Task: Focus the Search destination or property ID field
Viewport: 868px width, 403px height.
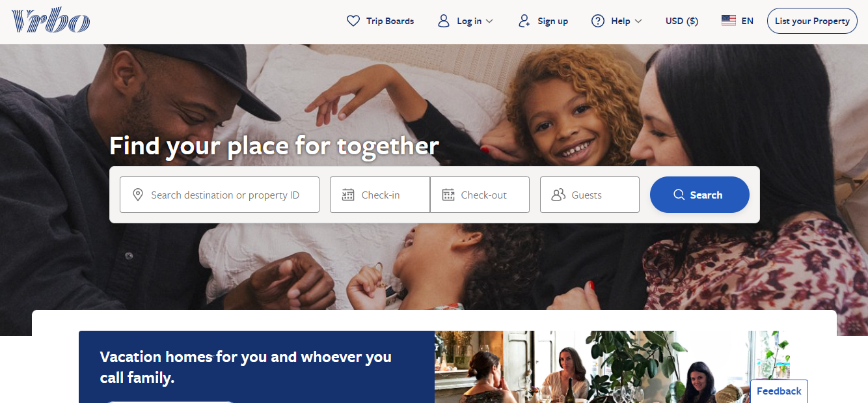Action: click(219, 195)
